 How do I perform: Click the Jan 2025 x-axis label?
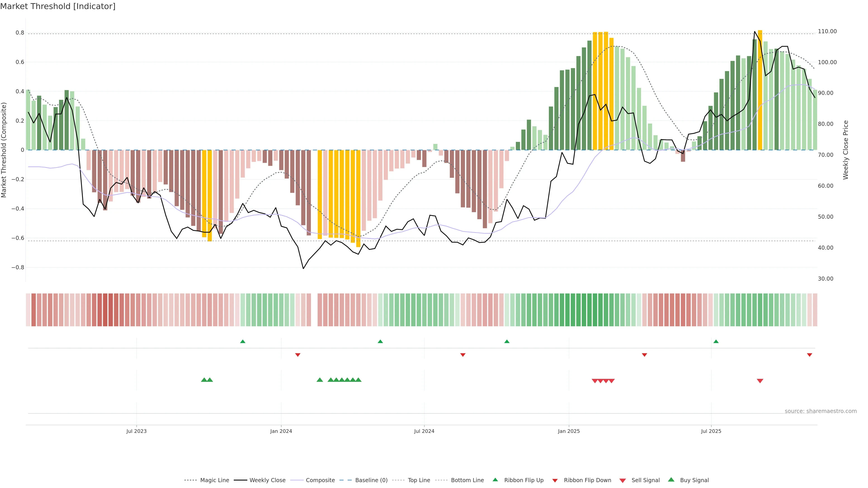[569, 431]
